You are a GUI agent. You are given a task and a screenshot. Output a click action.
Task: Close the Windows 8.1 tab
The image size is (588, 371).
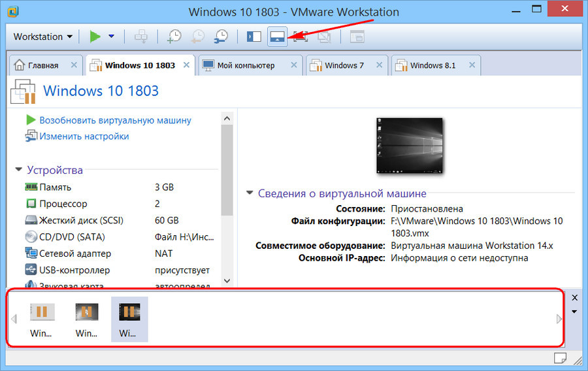(472, 65)
